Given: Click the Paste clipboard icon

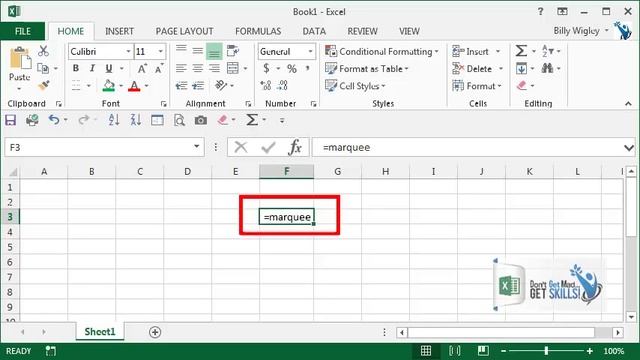Looking at the screenshot, I should click(20, 58).
